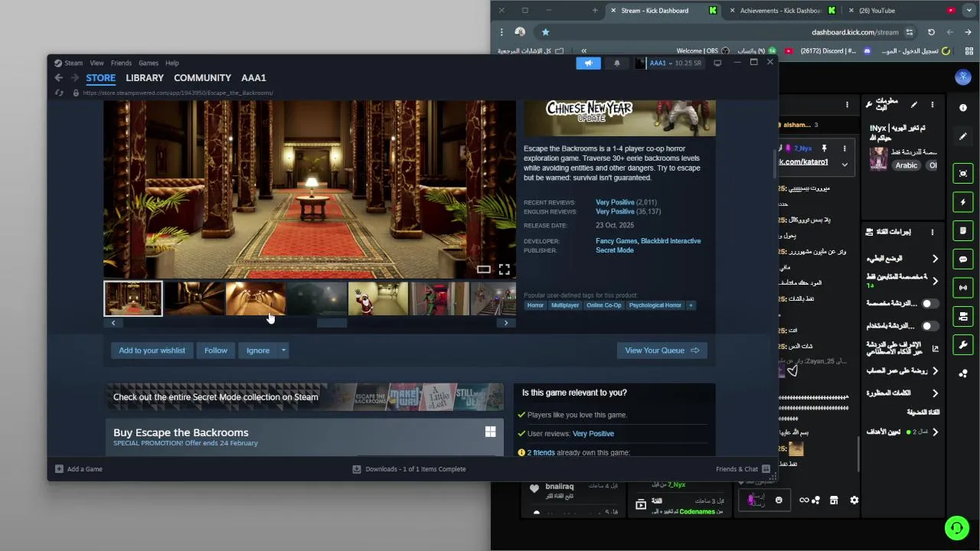Image resolution: width=980 pixels, height=551 pixels.
Task: Expand Kick banned words row chevron
Action: pos(935,393)
